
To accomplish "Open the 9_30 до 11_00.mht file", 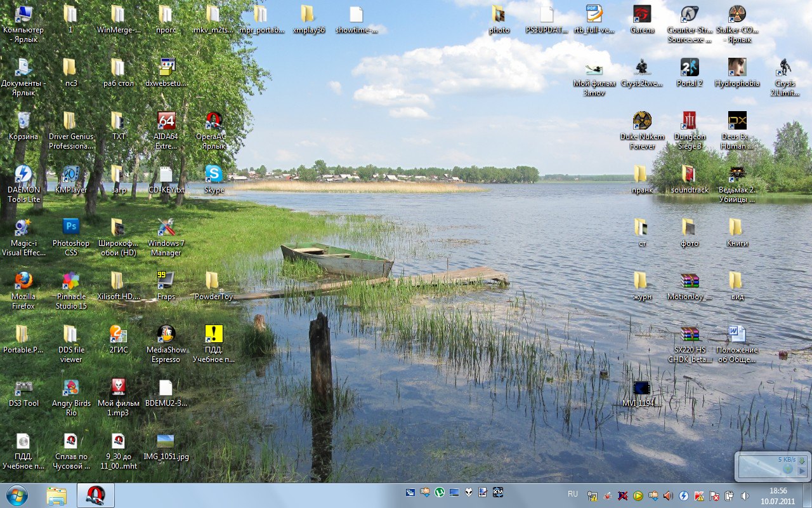I will point(119,451).
